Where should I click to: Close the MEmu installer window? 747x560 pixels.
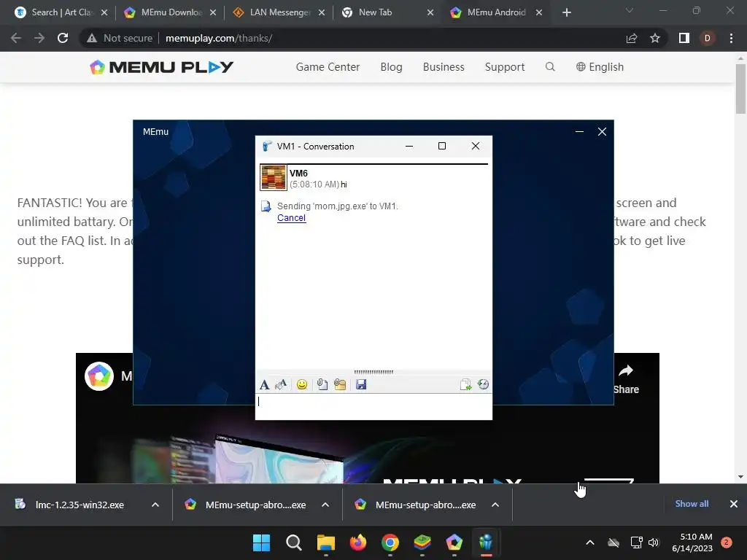pyautogui.click(x=602, y=131)
